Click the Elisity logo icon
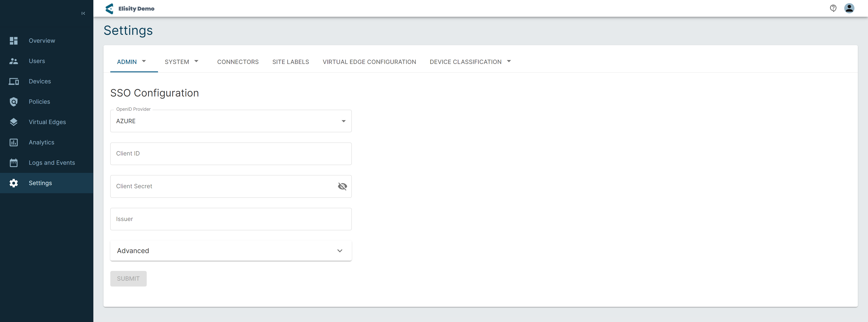This screenshot has height=322, width=868. 109,8
